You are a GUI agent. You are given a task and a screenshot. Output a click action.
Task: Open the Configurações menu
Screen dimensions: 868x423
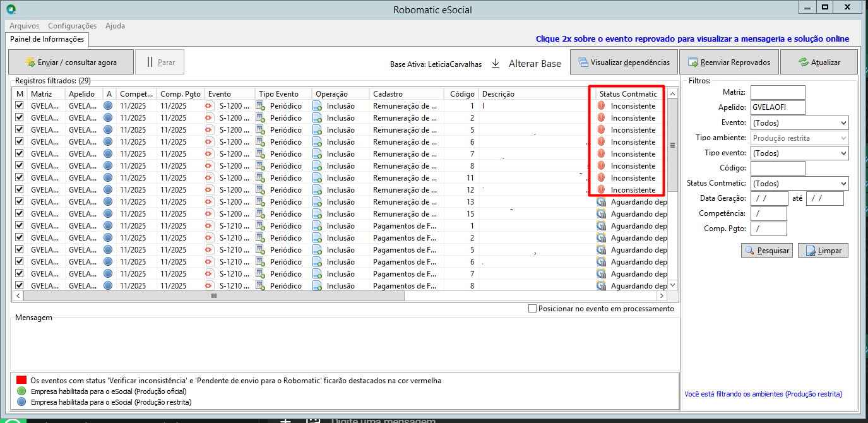72,26
